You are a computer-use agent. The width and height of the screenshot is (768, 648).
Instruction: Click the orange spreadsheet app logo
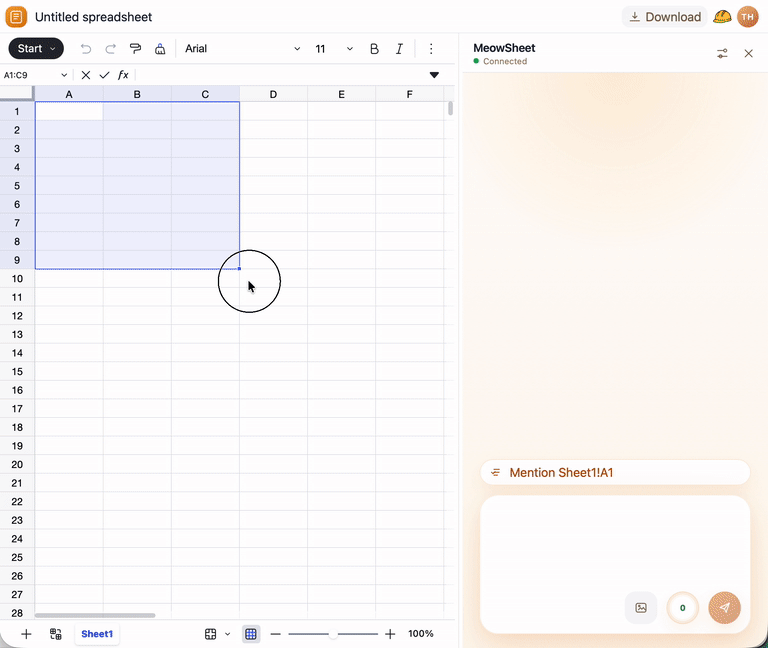pyautogui.click(x=16, y=17)
